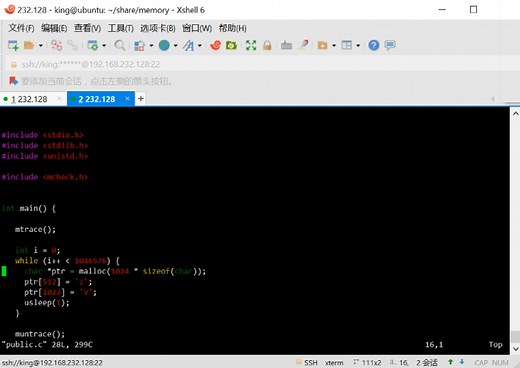Click the Reconnect chain icon

coord(72,45)
